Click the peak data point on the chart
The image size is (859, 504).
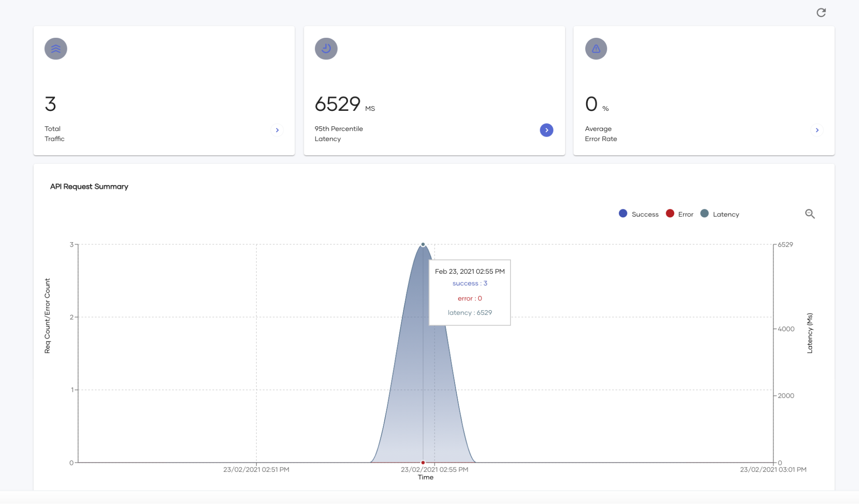click(423, 244)
